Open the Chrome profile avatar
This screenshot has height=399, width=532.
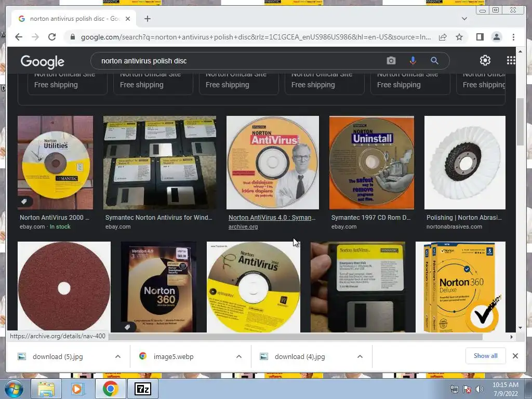[496, 37]
